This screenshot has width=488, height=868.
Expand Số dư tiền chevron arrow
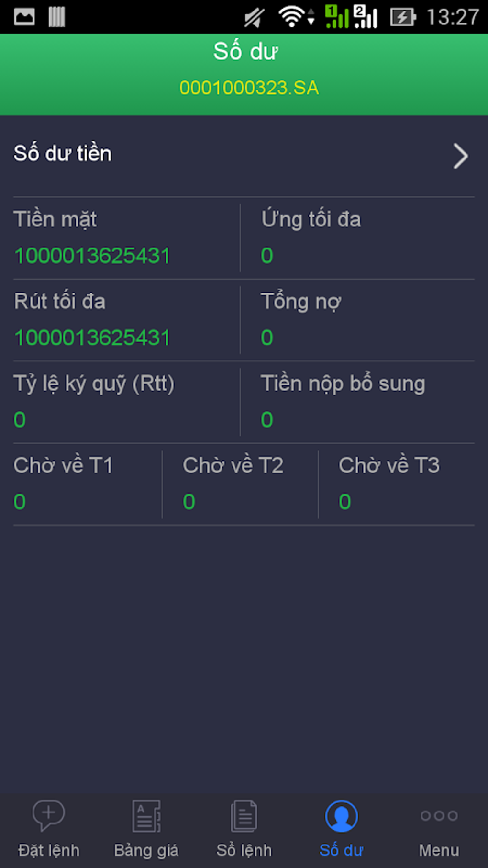coord(460,156)
